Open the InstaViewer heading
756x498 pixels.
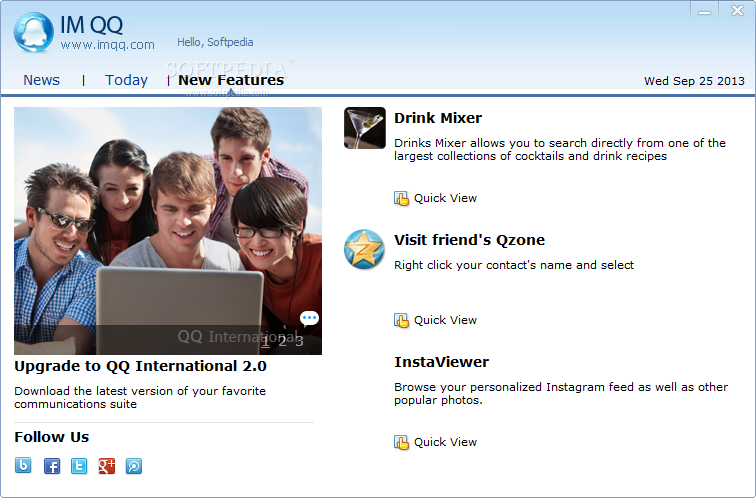pyautogui.click(x=442, y=362)
